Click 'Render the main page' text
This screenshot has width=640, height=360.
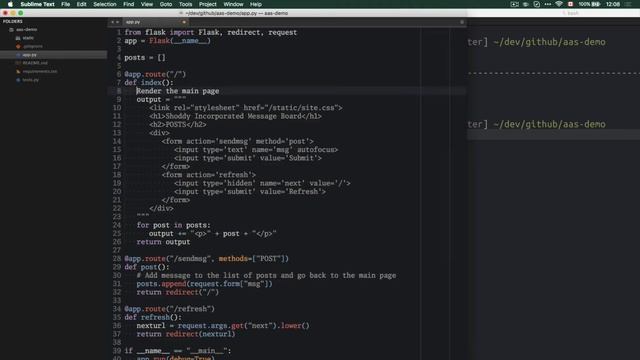click(x=178, y=91)
